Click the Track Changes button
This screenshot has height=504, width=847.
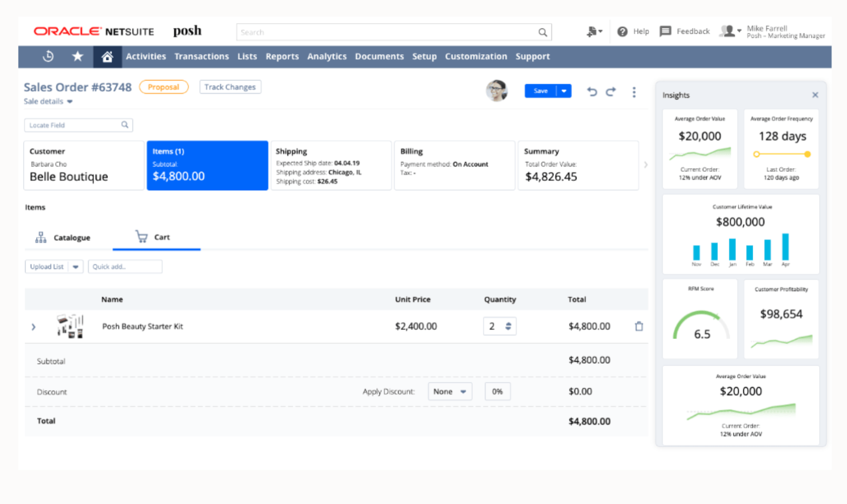[x=230, y=87]
